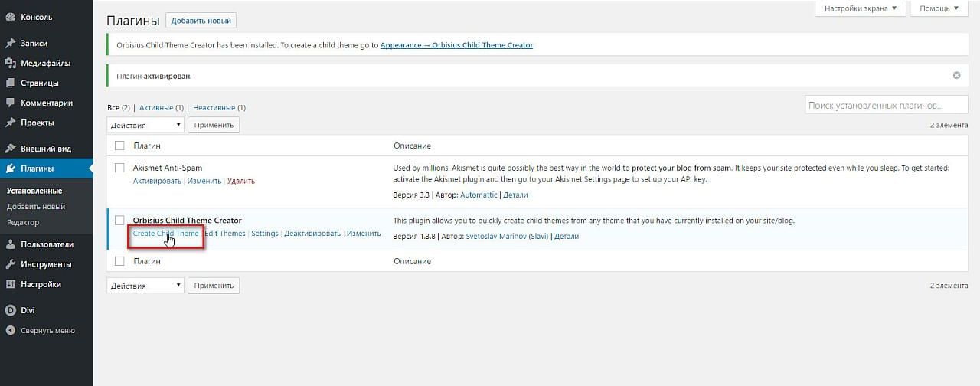
Task: Click the Внешний вид paintbrush icon
Action: click(11, 149)
